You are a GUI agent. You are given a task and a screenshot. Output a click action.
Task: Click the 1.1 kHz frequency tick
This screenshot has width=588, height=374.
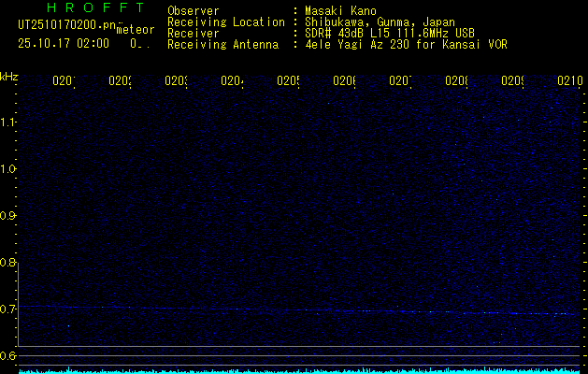pyautogui.click(x=8, y=122)
